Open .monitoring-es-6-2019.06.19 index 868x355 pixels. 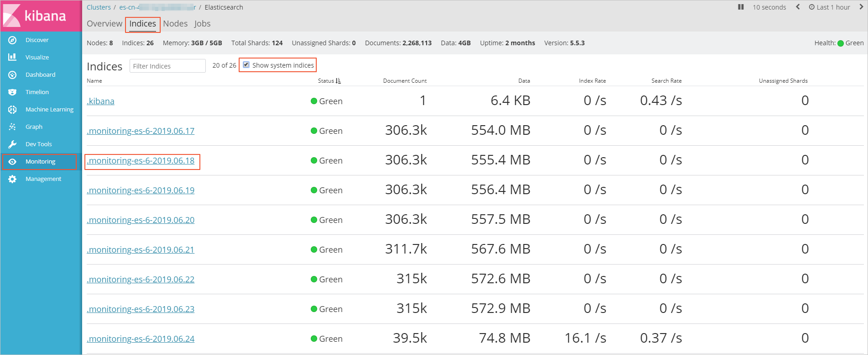pos(141,190)
